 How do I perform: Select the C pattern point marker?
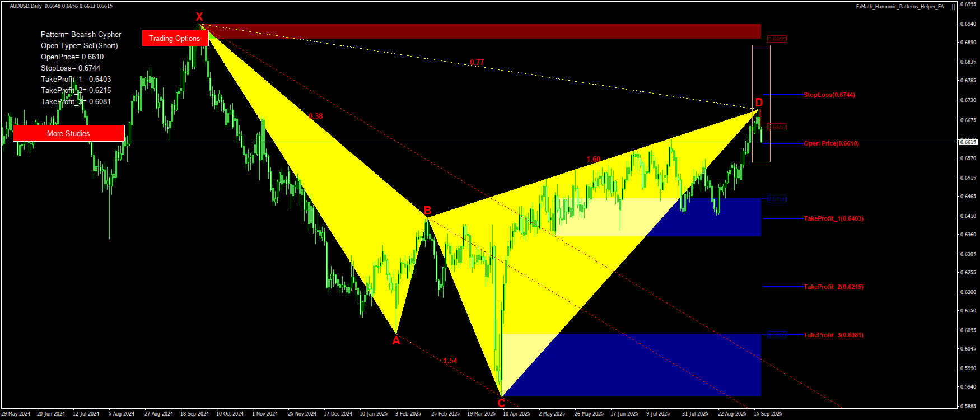coord(501,403)
